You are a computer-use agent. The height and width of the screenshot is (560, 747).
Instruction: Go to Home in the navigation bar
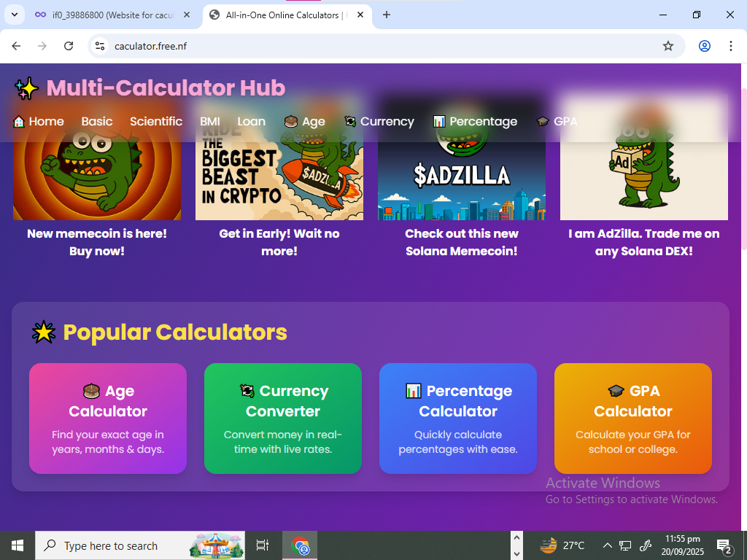point(39,122)
